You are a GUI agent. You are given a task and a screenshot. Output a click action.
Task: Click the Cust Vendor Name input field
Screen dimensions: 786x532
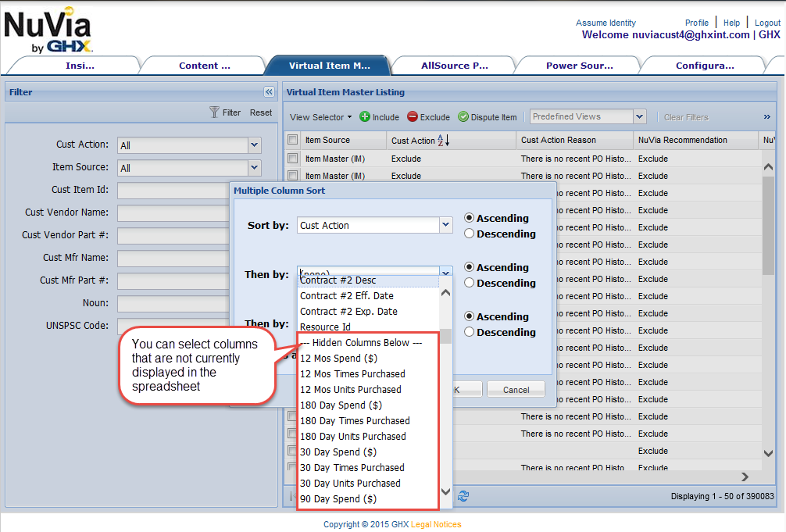click(x=173, y=212)
